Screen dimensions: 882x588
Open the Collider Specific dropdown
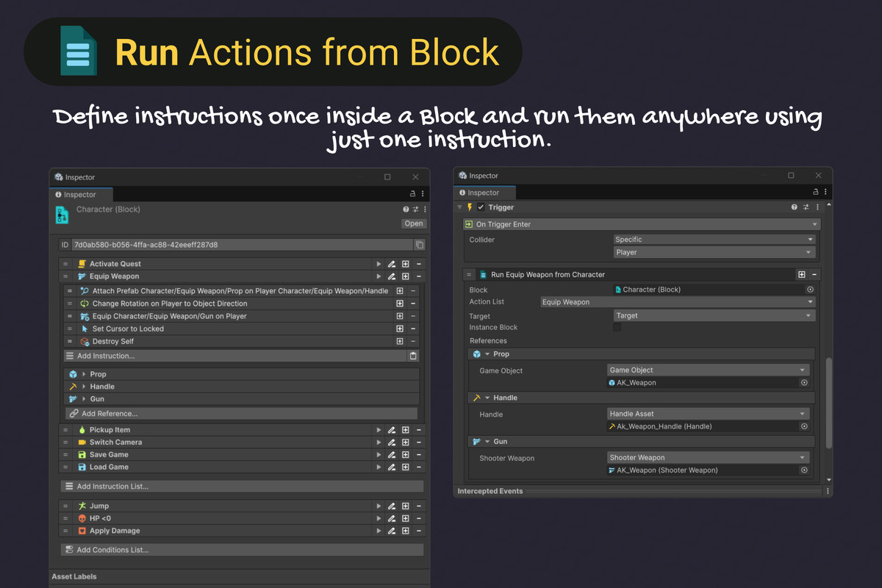click(x=713, y=239)
